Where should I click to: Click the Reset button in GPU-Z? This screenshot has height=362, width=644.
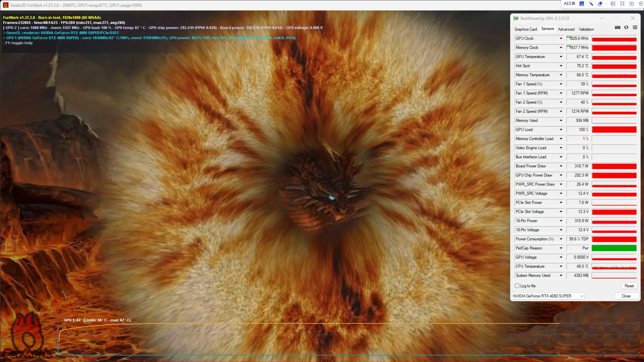[630, 285]
